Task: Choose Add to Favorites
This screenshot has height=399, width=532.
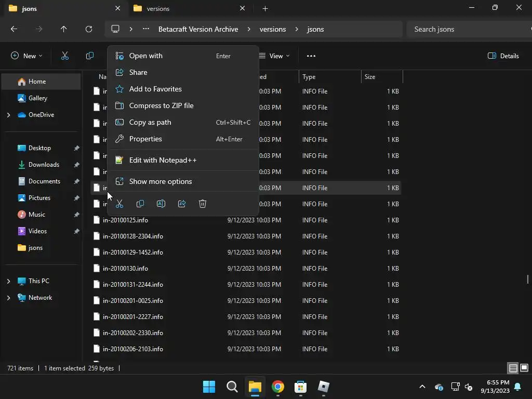Action: pos(183,89)
